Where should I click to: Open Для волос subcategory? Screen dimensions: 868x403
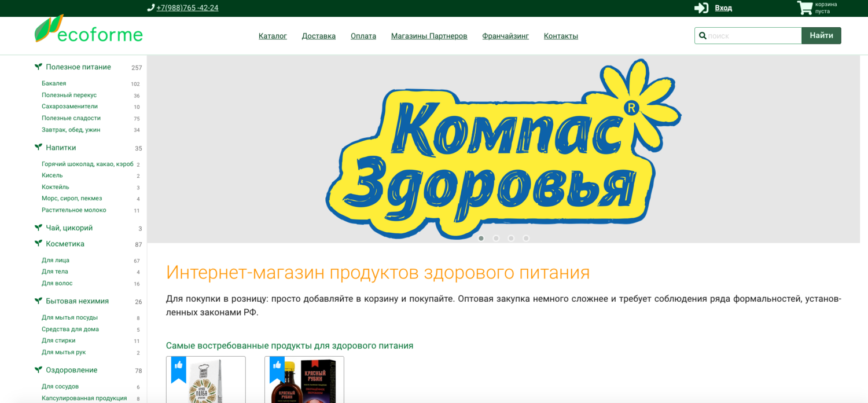coord(57,283)
